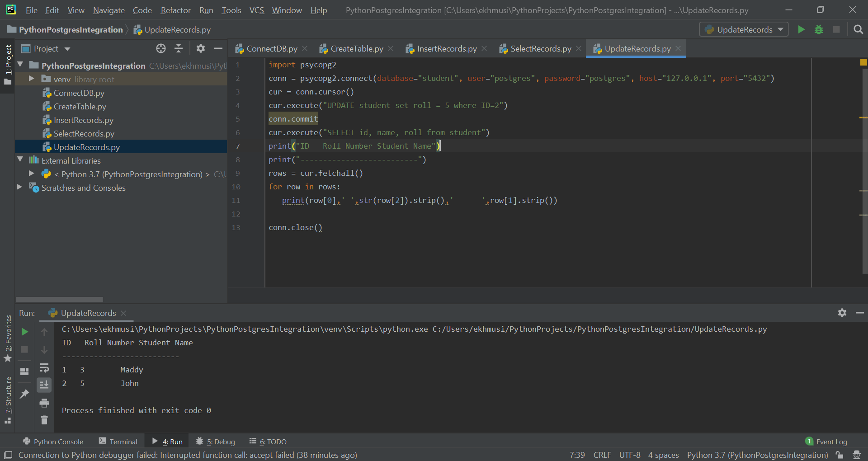Screen dimensions: 868x461
Task: Open Project panel settings gear
Action: tap(201, 49)
